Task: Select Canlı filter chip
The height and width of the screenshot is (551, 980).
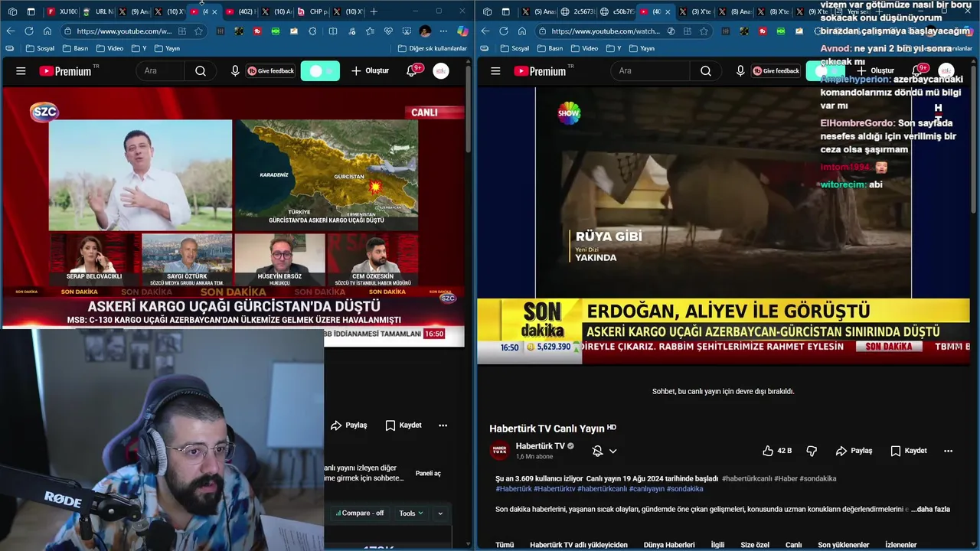Action: click(794, 545)
